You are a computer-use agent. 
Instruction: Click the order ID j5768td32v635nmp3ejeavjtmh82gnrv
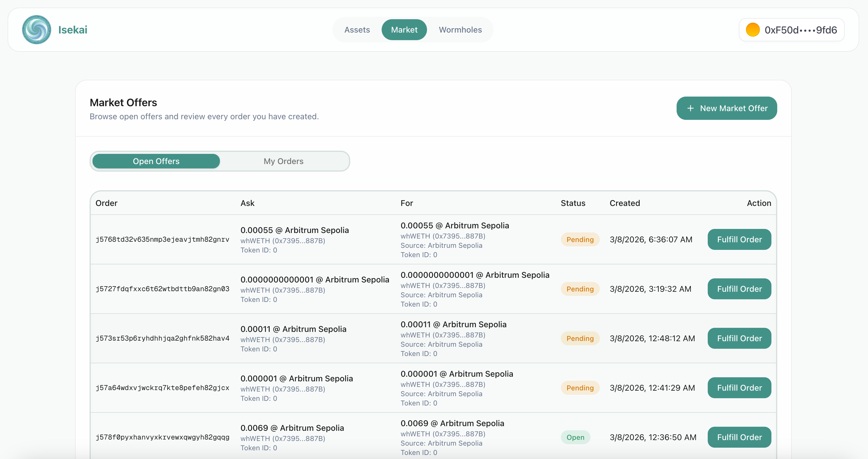[x=162, y=239]
